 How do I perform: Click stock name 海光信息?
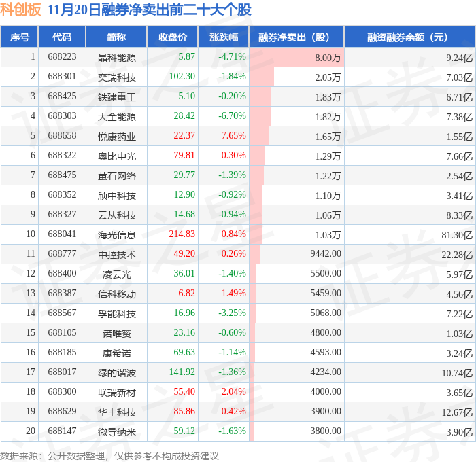click(x=116, y=235)
